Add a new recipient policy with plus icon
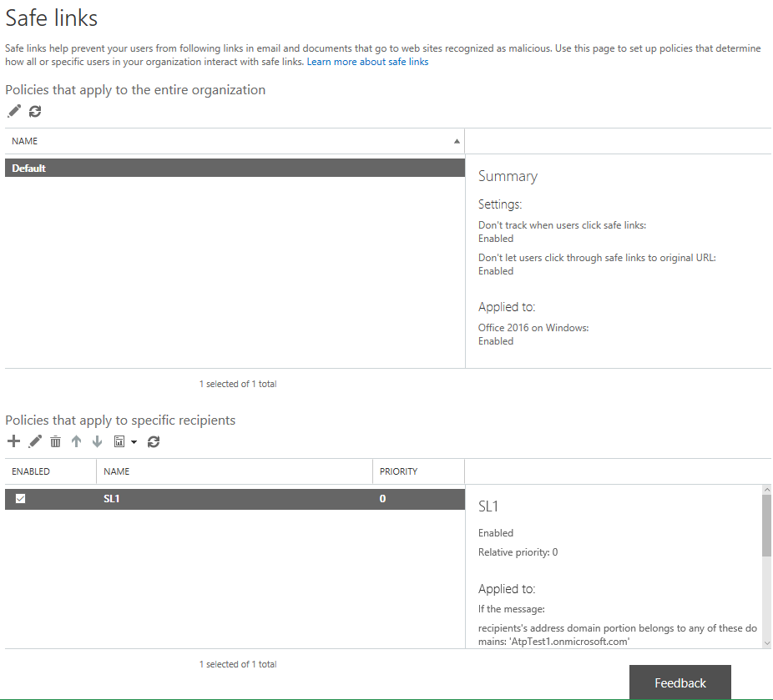 (14, 441)
